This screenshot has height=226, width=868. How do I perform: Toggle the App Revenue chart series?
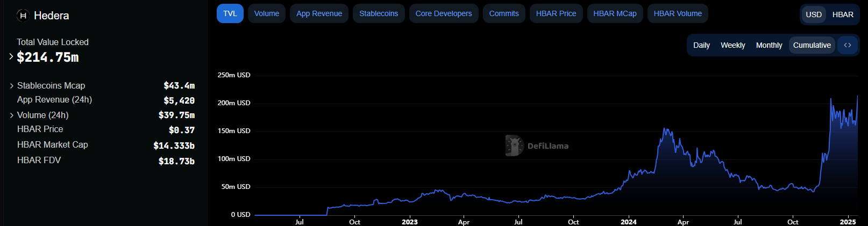319,13
